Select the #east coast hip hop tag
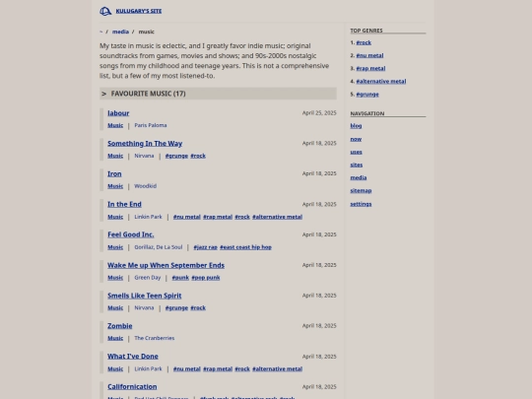The height and width of the screenshot is (399, 532). 245,247
